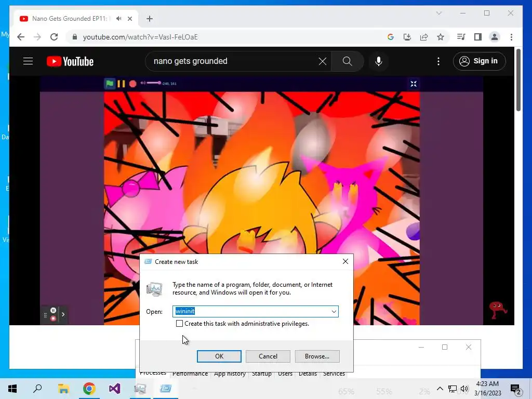532x399 pixels.
Task: Open a new Chrome tab
Action: (150, 19)
